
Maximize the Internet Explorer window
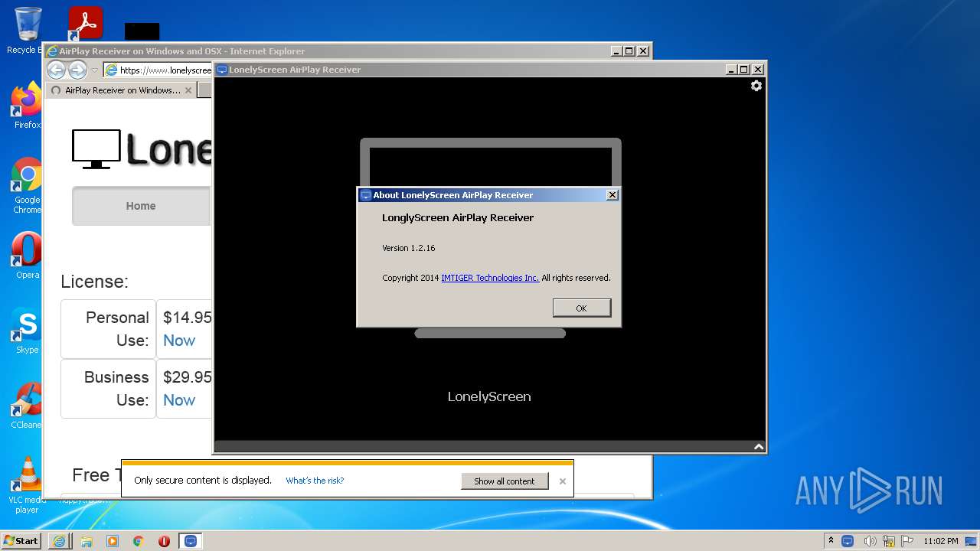click(x=629, y=51)
